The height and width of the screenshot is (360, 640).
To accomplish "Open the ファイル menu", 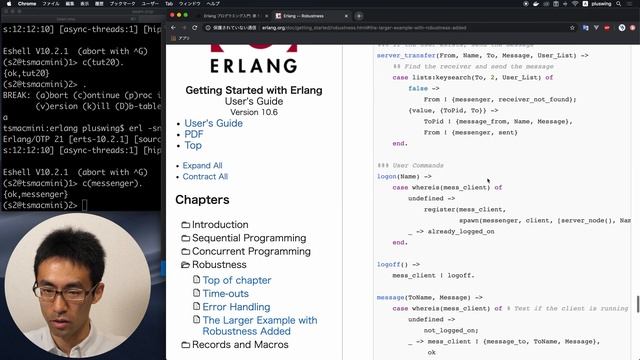I will click(x=51, y=4).
